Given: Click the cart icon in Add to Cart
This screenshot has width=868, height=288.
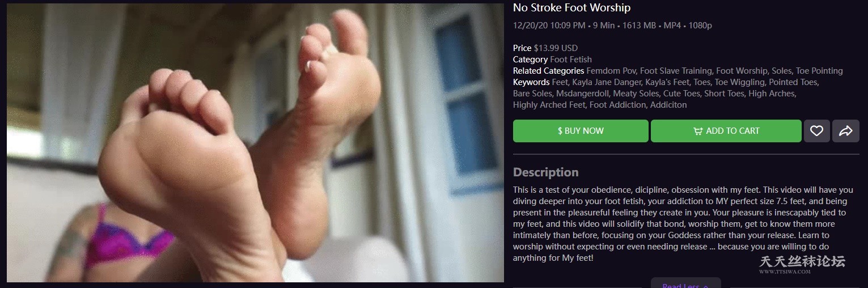Looking at the screenshot, I should [x=698, y=131].
